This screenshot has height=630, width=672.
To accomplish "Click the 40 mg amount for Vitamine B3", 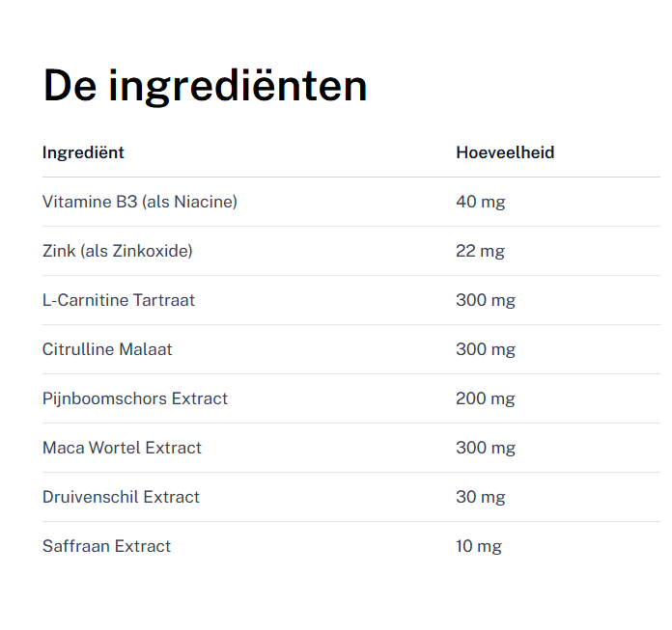I will click(x=481, y=202).
